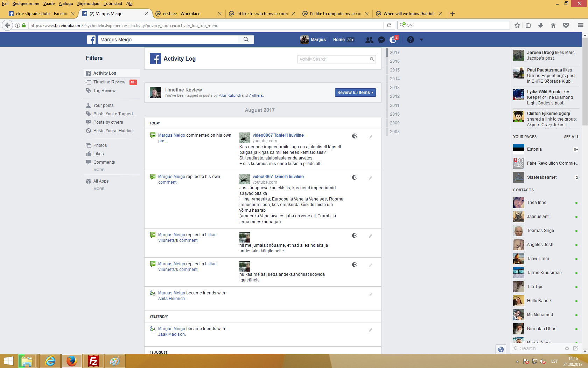The image size is (588, 368).
Task: Open Internet Explorer from the taskbar
Action: tap(50, 361)
